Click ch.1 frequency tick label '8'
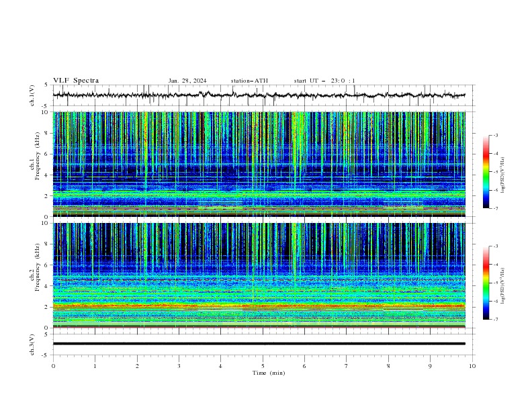The image size is (532, 411). [x=47, y=133]
